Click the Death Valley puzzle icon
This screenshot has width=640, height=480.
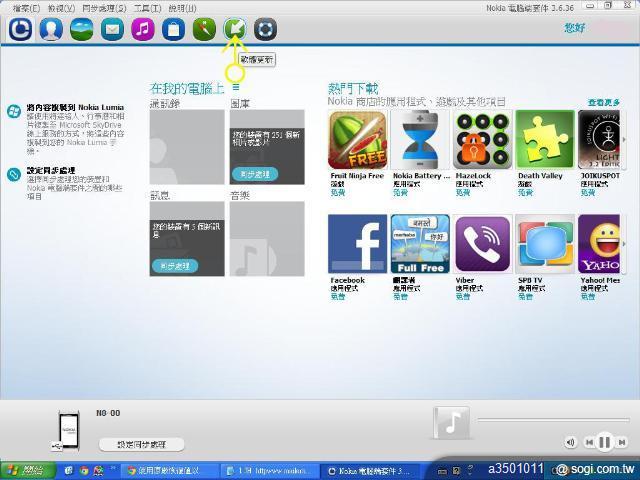(545, 140)
